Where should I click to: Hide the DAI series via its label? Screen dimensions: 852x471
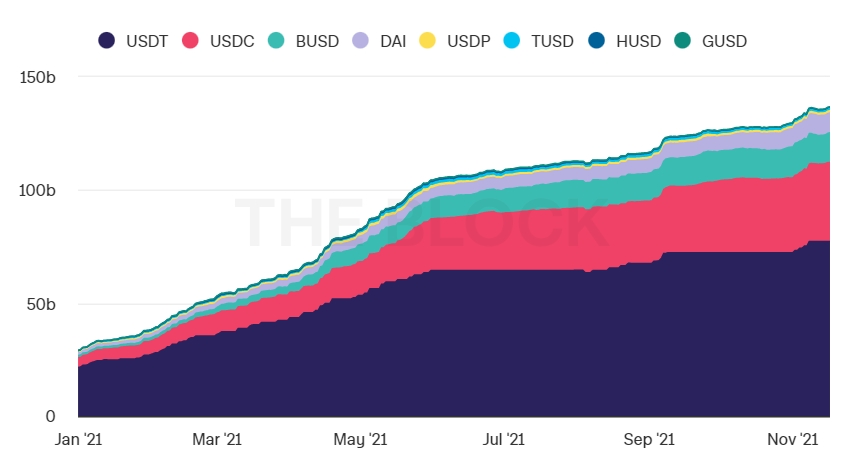coord(393,41)
